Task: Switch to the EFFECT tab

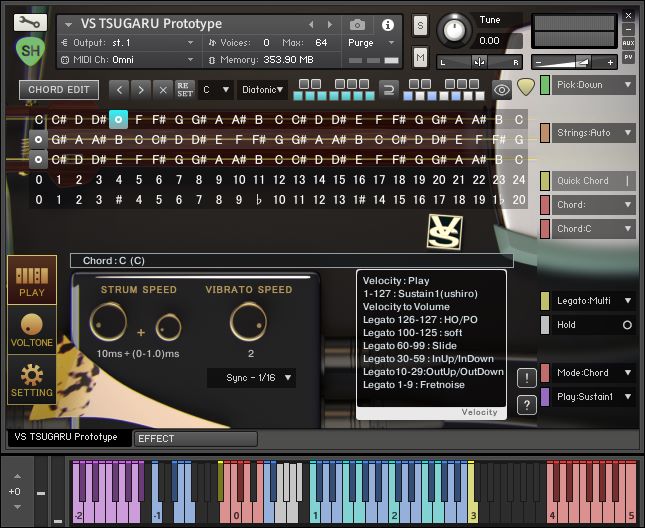Action: point(194,438)
